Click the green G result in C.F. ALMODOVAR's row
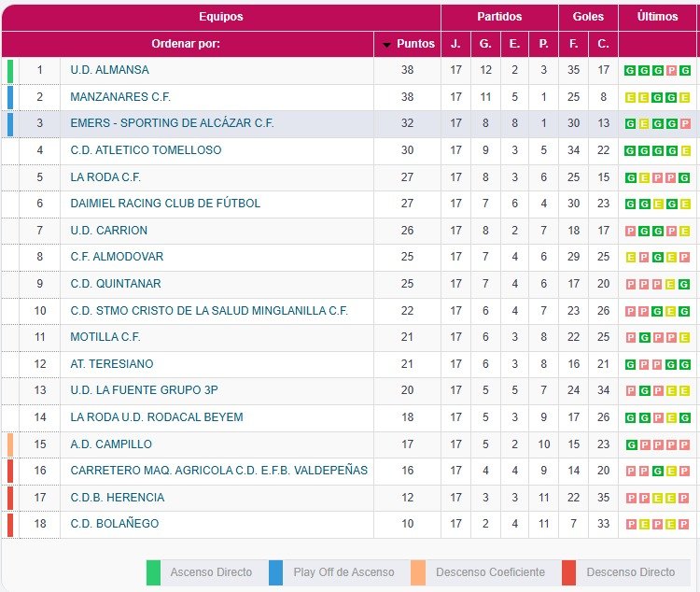The image size is (700, 592). [658, 258]
